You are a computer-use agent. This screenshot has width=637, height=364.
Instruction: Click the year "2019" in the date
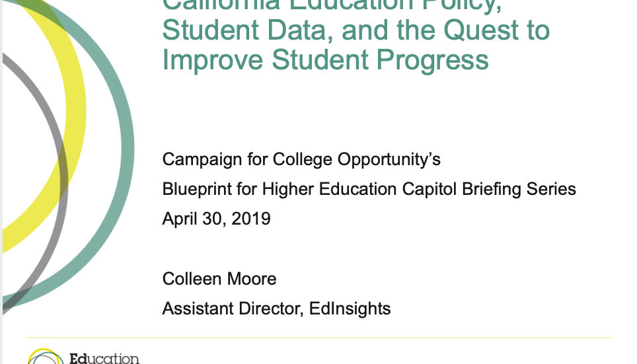click(250, 219)
